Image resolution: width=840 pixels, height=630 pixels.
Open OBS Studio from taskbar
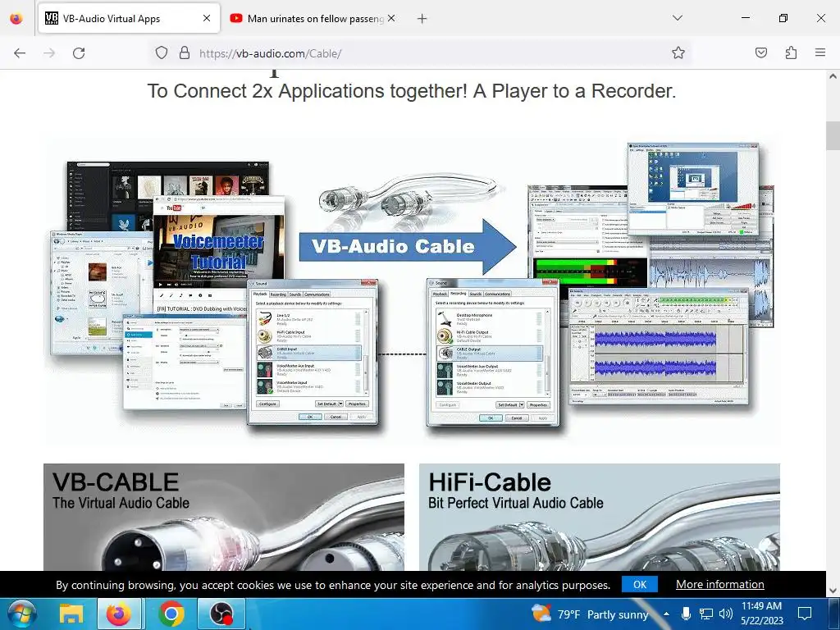[x=221, y=614]
